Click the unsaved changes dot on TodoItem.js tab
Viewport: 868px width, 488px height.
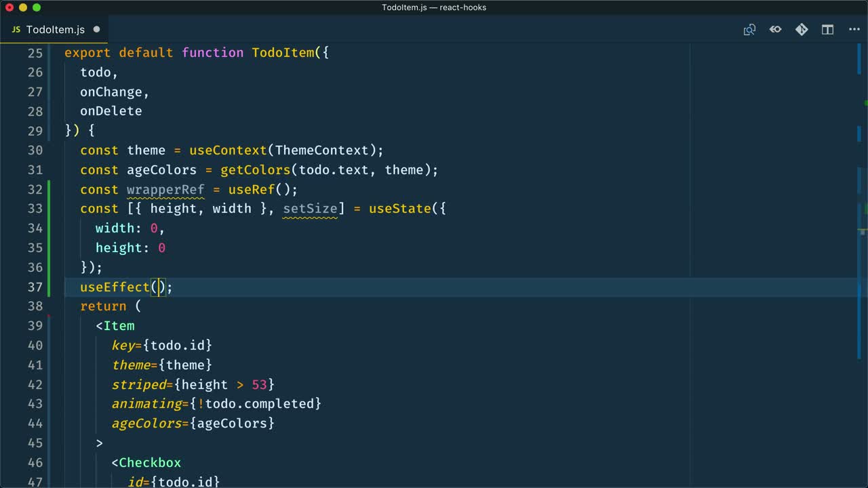pos(96,30)
